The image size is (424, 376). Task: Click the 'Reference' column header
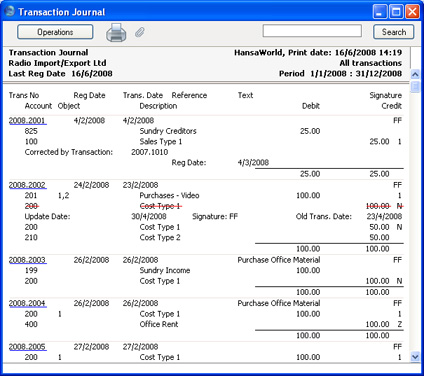[189, 95]
